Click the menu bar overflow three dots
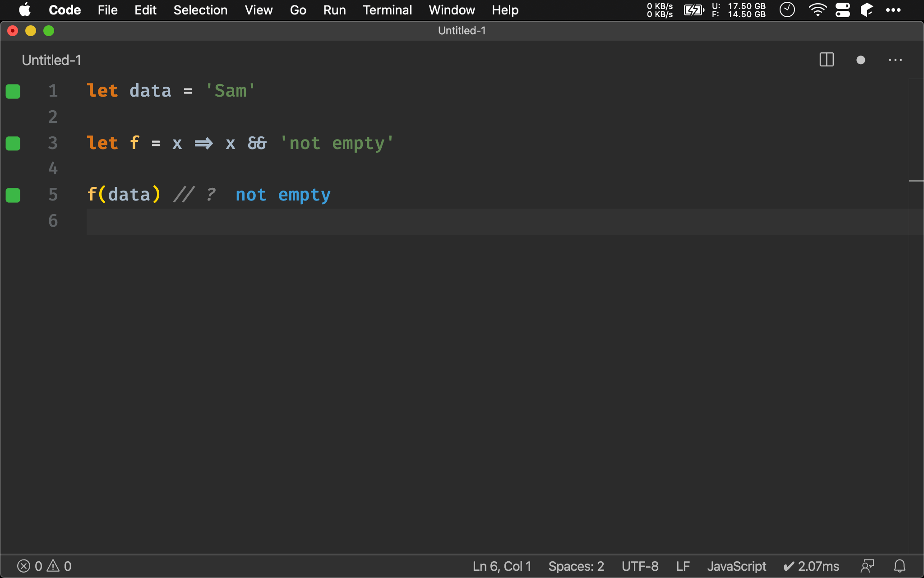The height and width of the screenshot is (578, 924). [893, 9]
